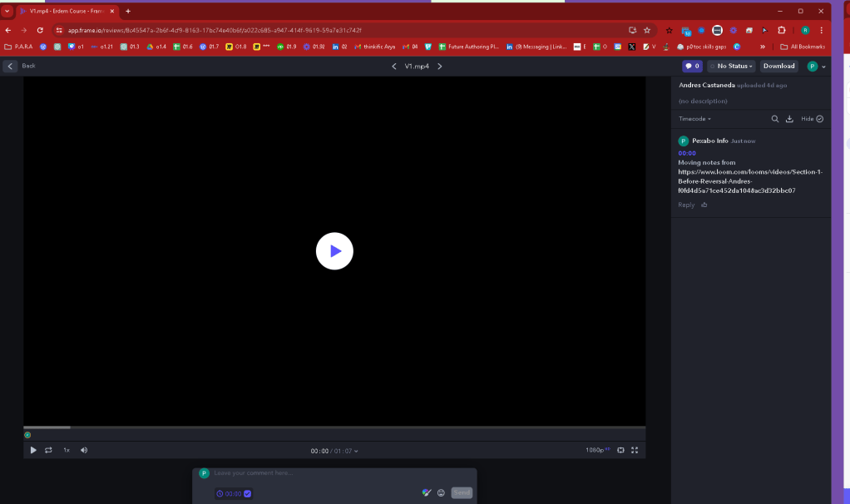Open the Timecode sort dropdown
This screenshot has height=504, width=850.
[x=694, y=119]
